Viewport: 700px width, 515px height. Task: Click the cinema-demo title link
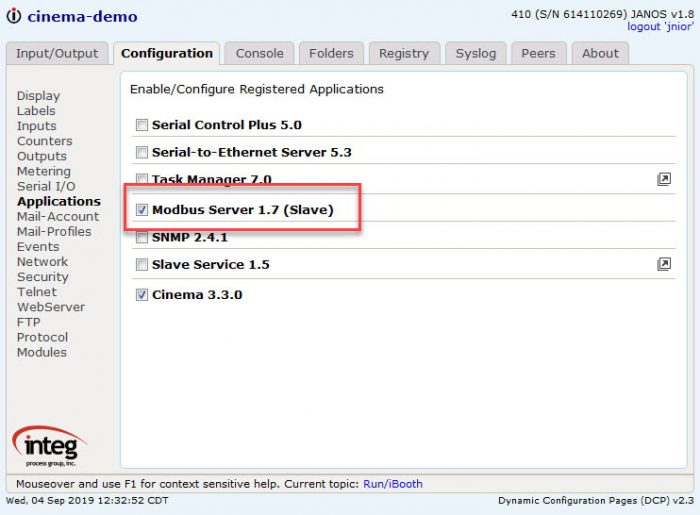coord(82,17)
